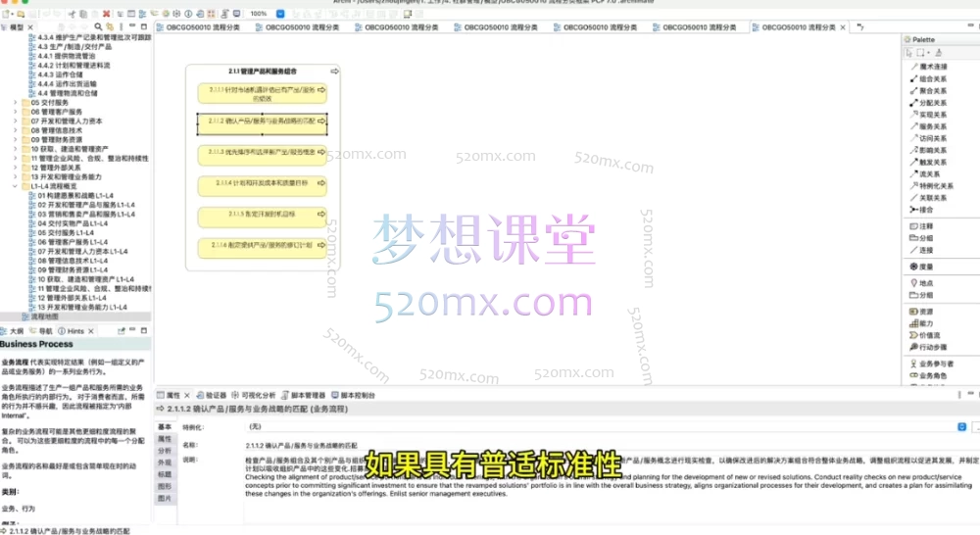The height and width of the screenshot is (535, 980).
Task: Select tree item 流程地图
Action: click(x=40, y=316)
